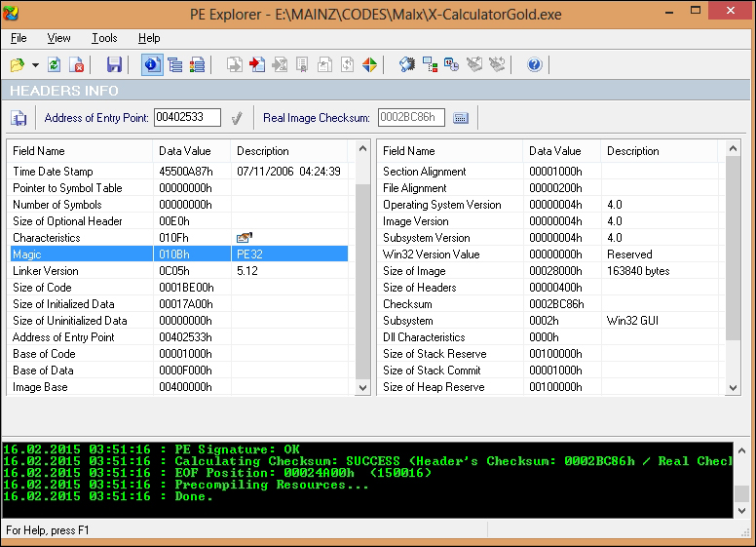Select the Headers Info toolbar button
Image resolution: width=756 pixels, height=547 pixels.
(152, 64)
